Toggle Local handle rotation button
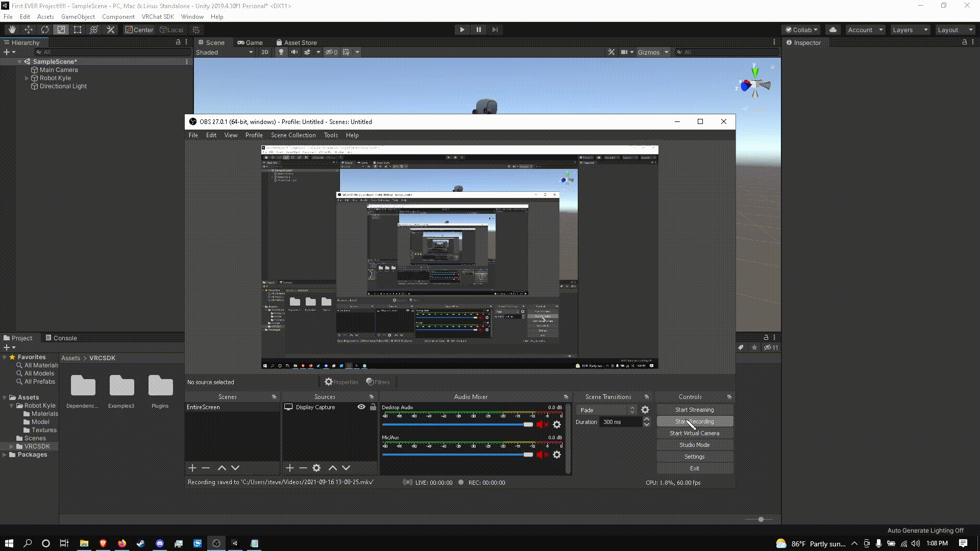Viewport: 980px width, 551px height. click(x=171, y=30)
